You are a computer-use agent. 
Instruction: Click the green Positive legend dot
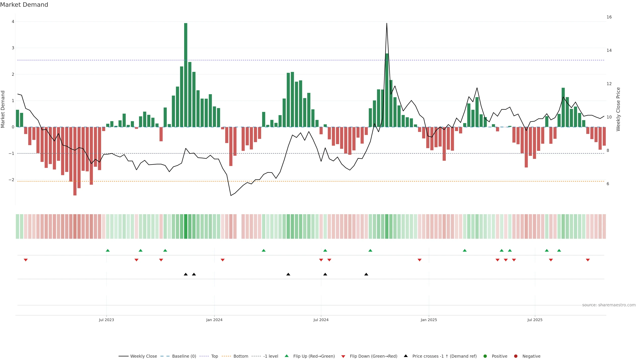pos(485,356)
